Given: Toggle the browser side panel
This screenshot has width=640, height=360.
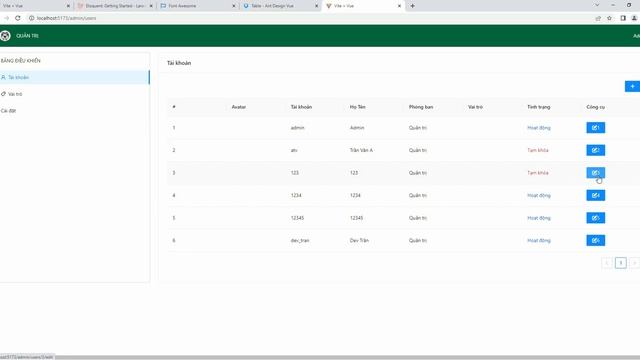Looking at the screenshot, I should [x=623, y=18].
